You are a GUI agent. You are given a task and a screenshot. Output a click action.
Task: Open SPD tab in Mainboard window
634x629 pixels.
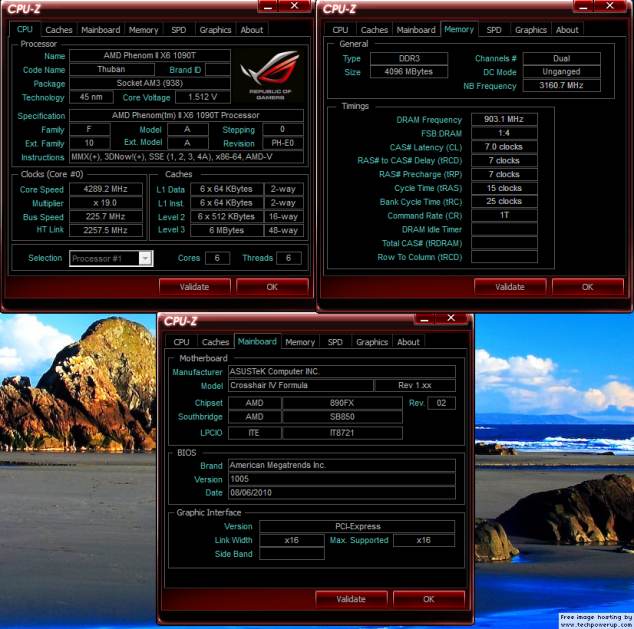(x=335, y=342)
